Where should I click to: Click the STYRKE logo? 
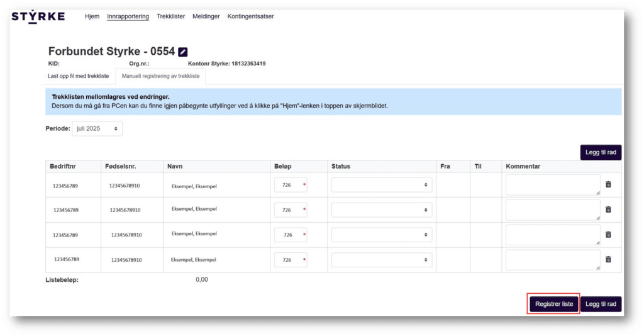38,16
